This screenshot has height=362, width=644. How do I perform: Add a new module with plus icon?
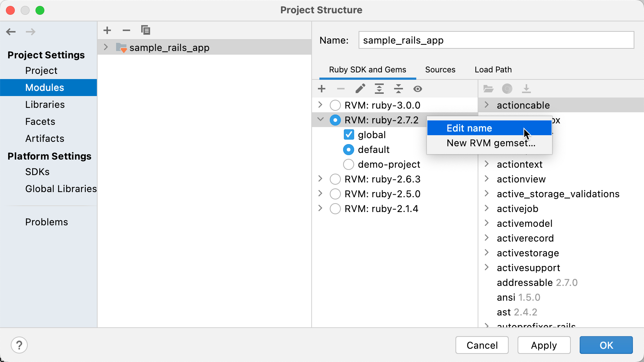107,30
